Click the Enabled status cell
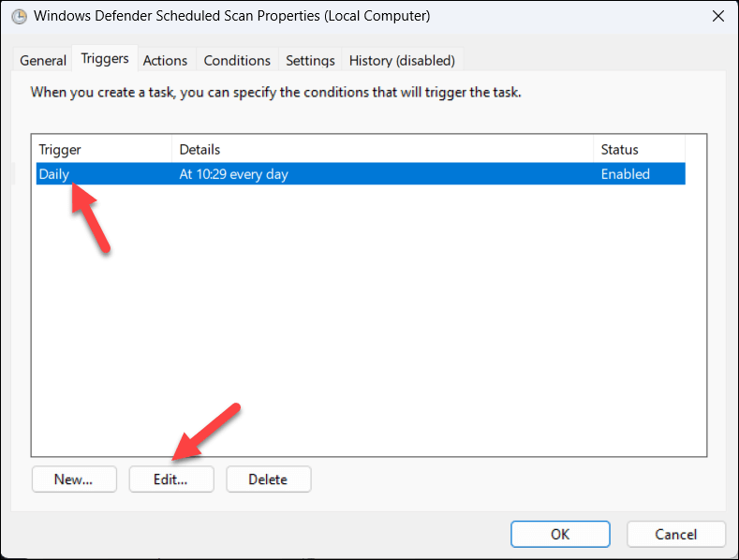Screen dimensions: 739x560 (x=626, y=174)
